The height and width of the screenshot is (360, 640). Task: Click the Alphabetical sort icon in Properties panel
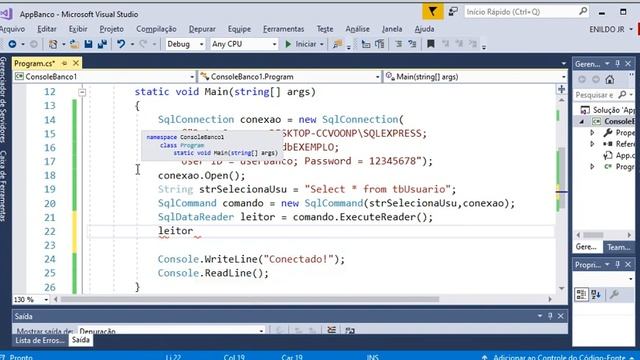click(x=596, y=294)
